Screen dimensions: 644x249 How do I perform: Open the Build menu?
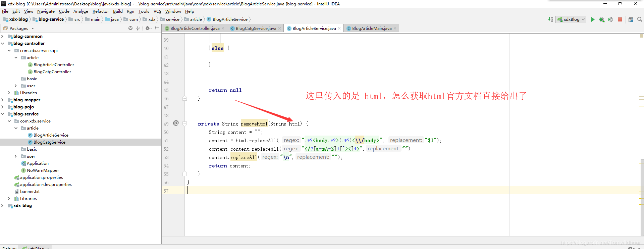point(118,11)
